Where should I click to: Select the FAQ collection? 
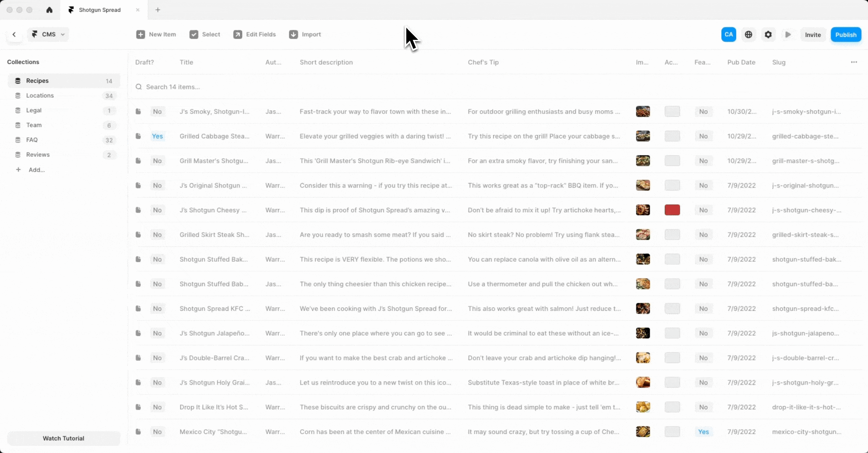point(64,140)
